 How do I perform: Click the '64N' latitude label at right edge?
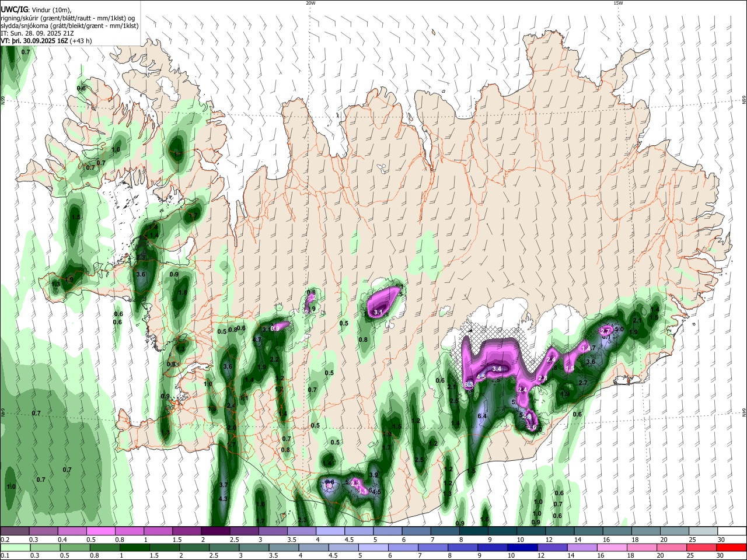coord(744,412)
